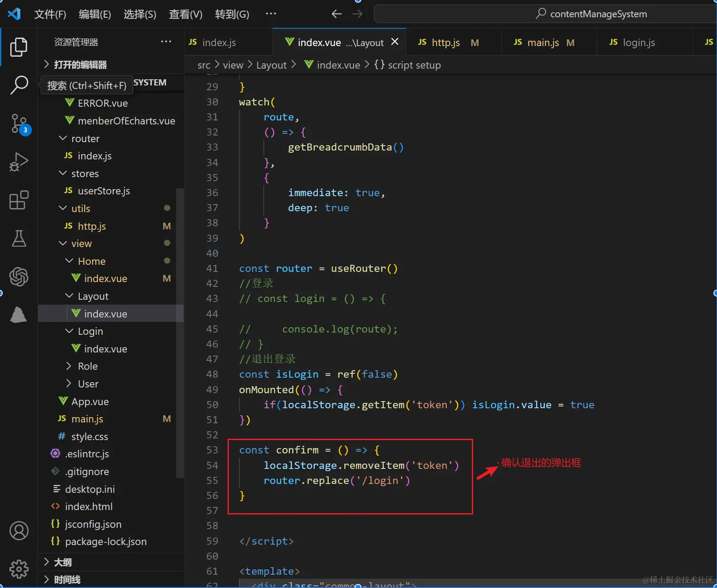The image size is (717, 588).
Task: Open userStore.js in the file tree
Action: 104,191
